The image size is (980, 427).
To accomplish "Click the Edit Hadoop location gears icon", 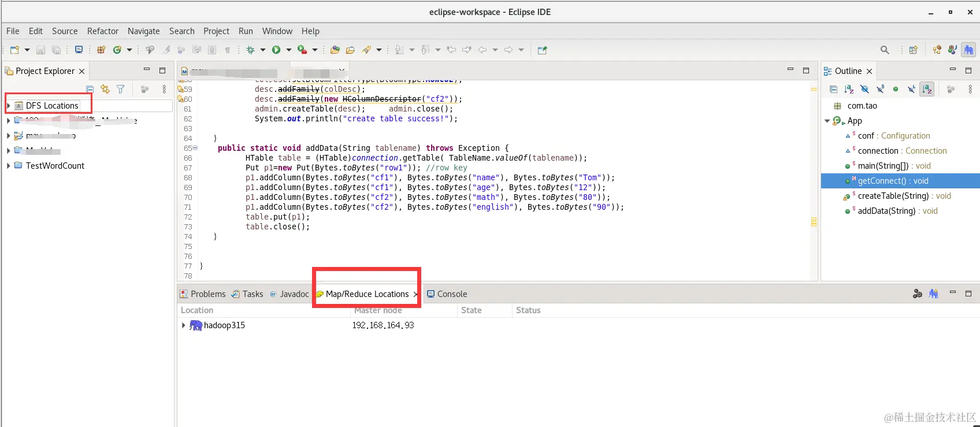I will 918,294.
